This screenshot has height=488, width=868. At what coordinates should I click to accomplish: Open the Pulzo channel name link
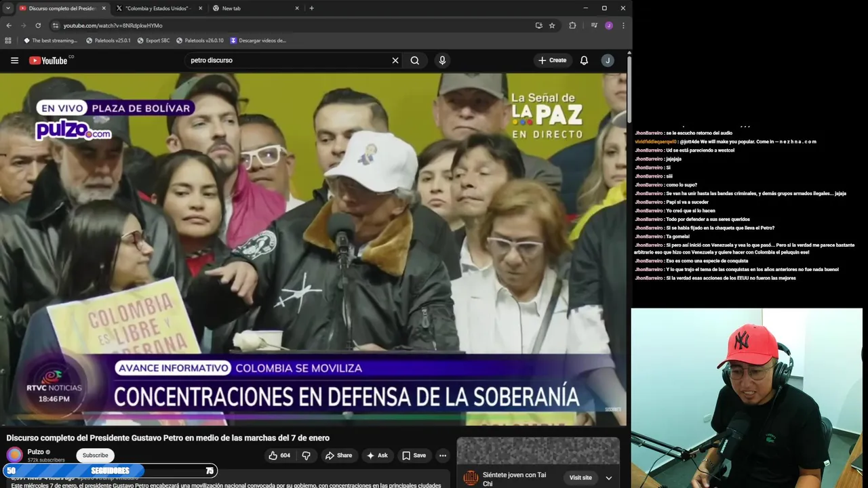point(35,452)
